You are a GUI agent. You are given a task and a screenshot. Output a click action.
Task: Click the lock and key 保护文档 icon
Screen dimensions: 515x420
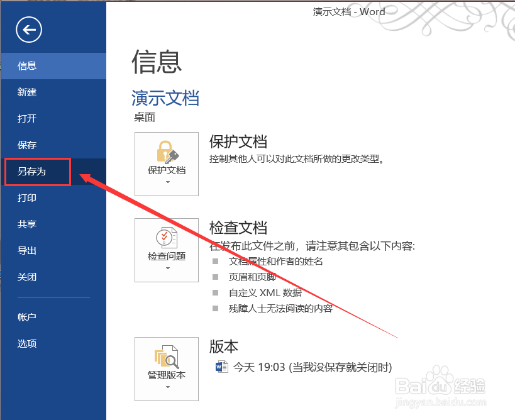point(167,152)
